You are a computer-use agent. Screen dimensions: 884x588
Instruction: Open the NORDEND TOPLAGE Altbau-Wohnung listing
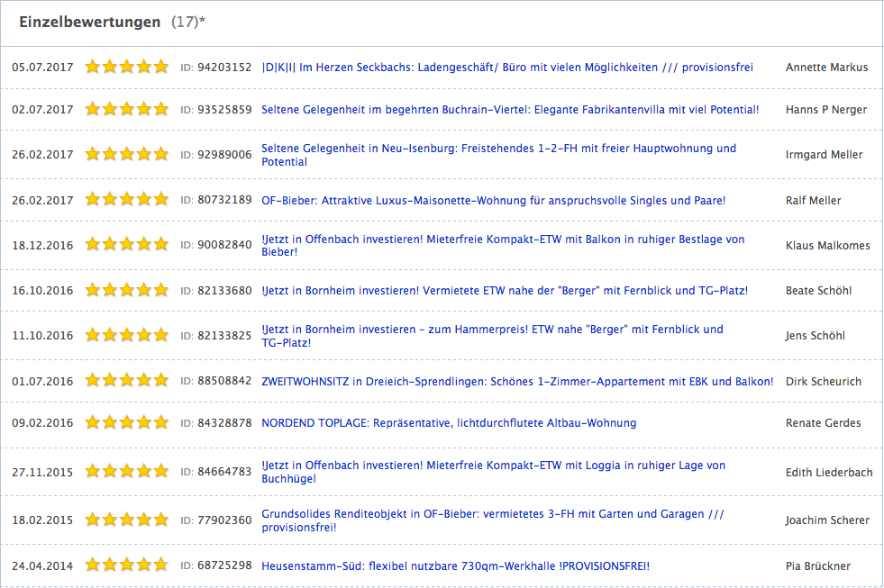(448, 421)
